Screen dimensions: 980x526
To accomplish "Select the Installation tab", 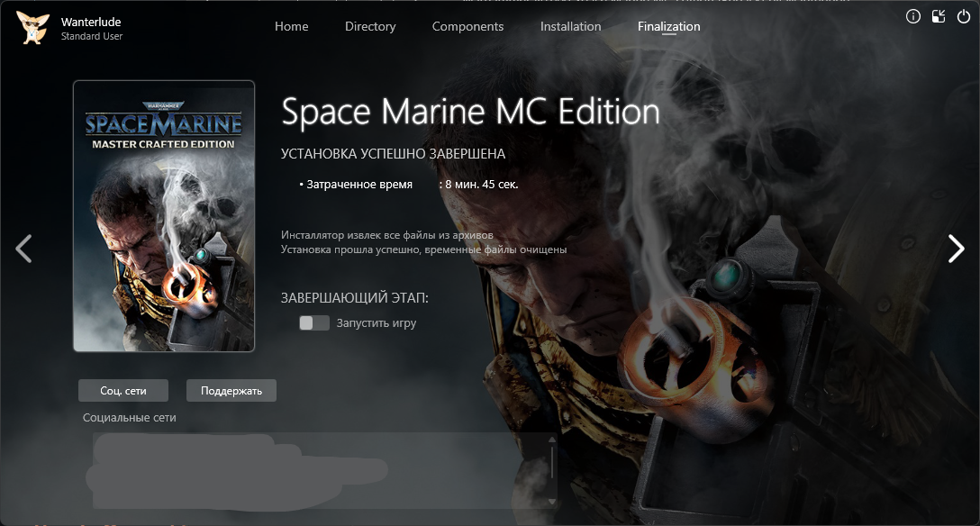I will [x=570, y=26].
